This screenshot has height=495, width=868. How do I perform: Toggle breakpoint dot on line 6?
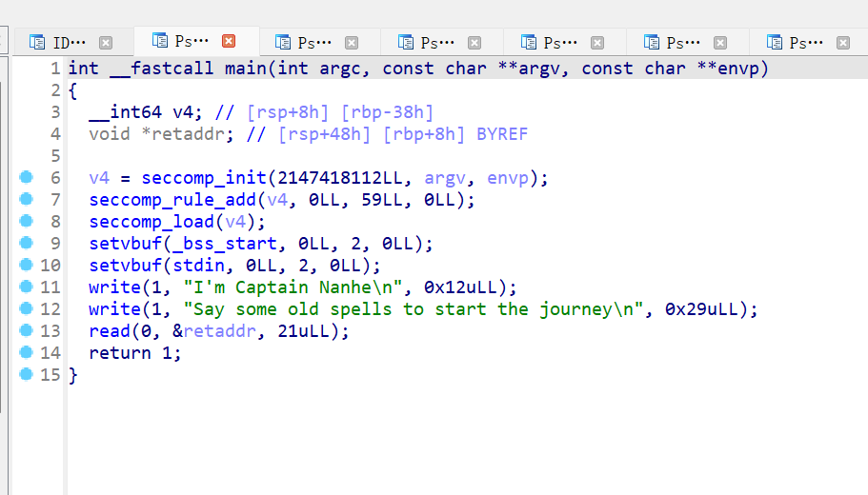pyautogui.click(x=26, y=178)
